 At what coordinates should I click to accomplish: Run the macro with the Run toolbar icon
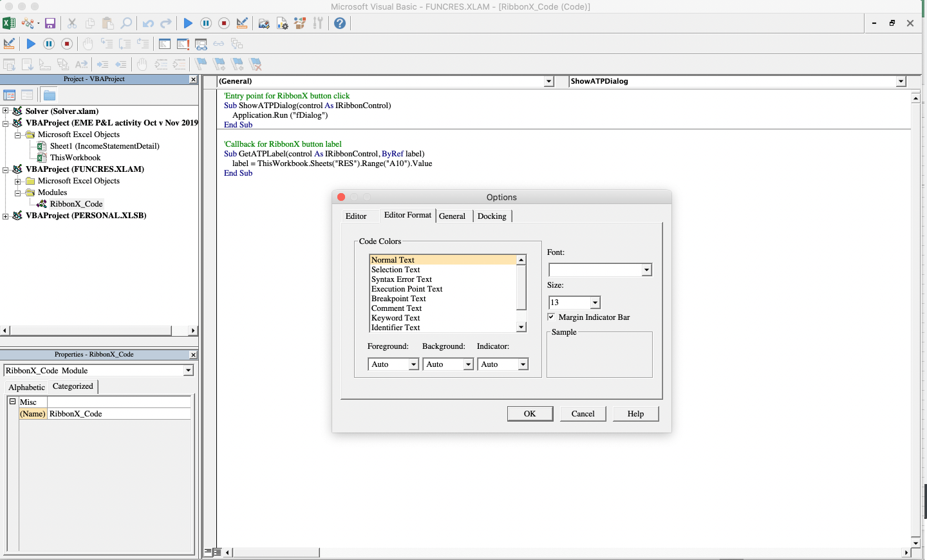point(187,23)
